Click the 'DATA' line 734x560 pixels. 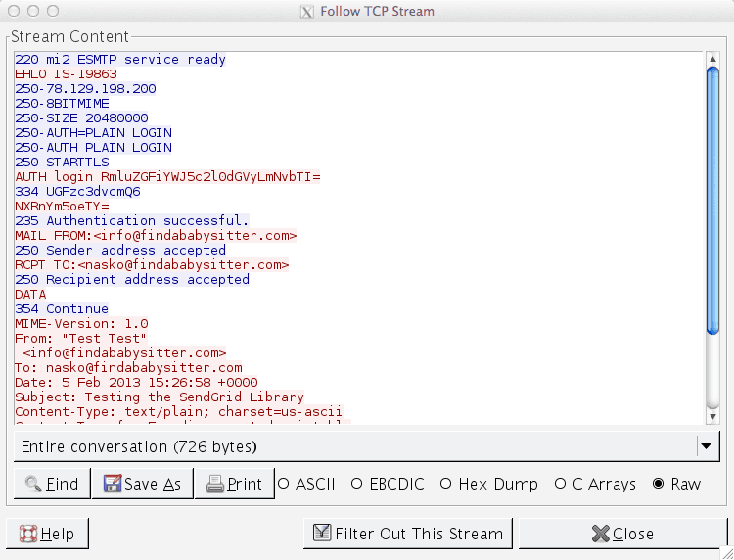click(x=30, y=294)
